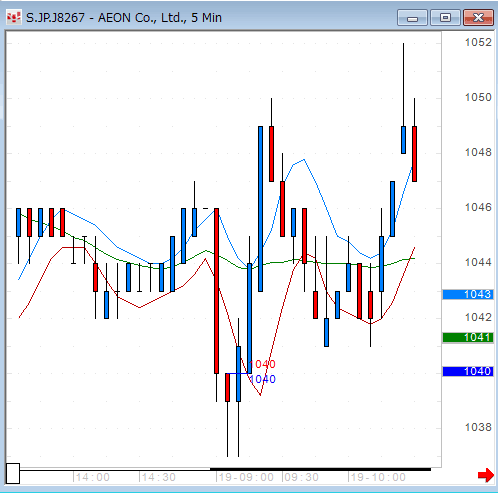Click the white square box at bottom left

[x=13, y=473]
